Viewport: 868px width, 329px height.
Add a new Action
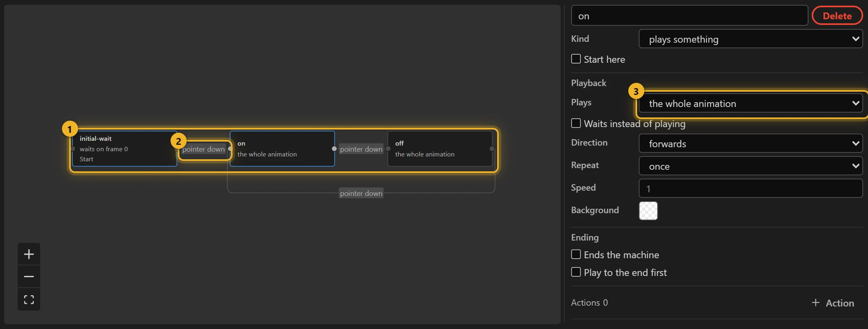(833, 303)
